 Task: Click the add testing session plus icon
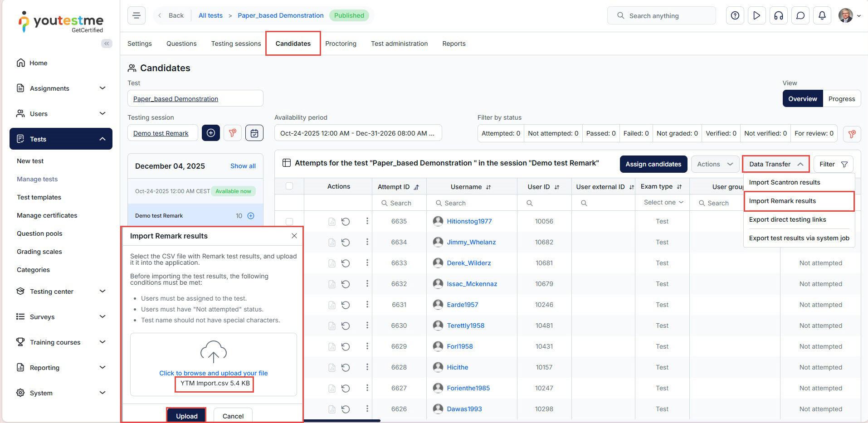coord(211,133)
